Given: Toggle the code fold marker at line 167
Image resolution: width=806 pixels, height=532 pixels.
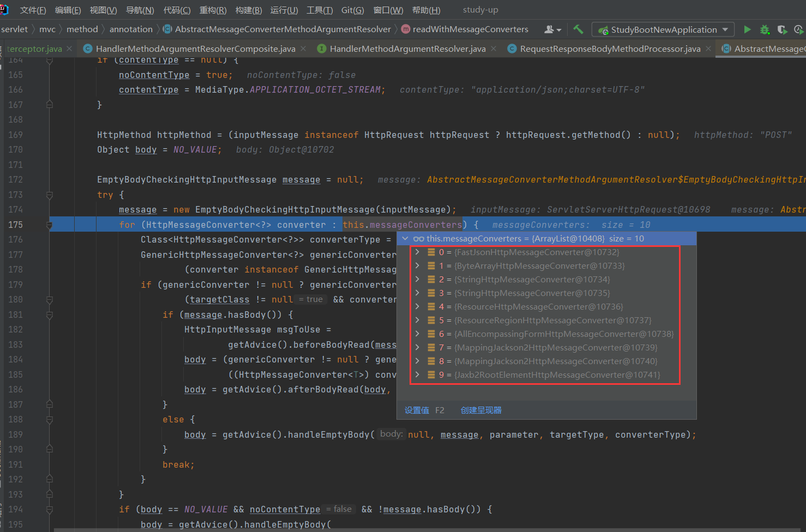Looking at the screenshot, I should coord(50,105).
